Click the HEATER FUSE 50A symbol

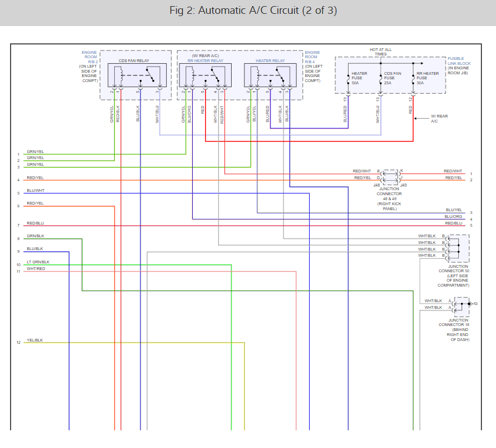pyautogui.click(x=348, y=79)
